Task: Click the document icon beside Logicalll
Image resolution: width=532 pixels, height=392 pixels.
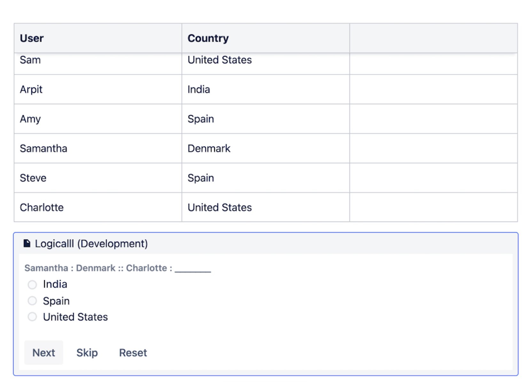Action: (x=27, y=244)
